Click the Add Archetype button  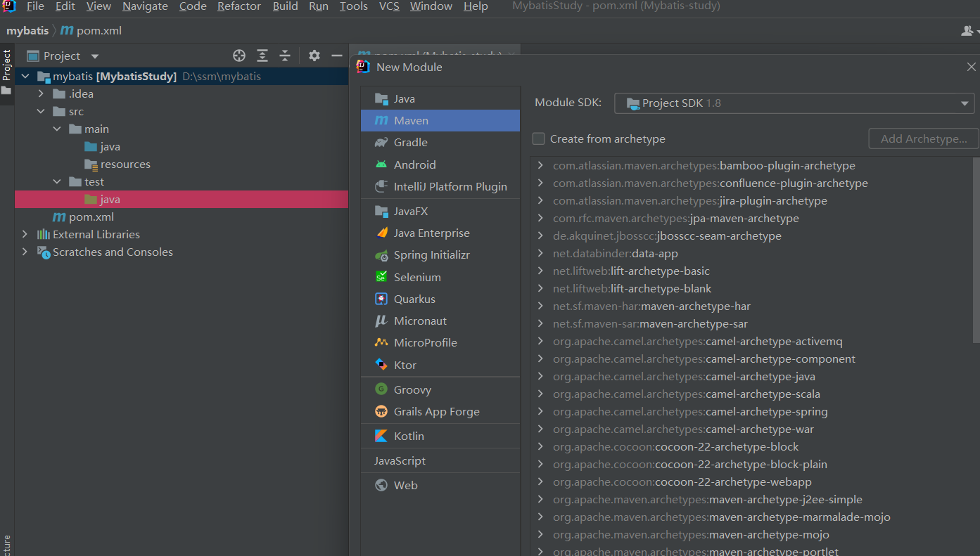click(924, 139)
